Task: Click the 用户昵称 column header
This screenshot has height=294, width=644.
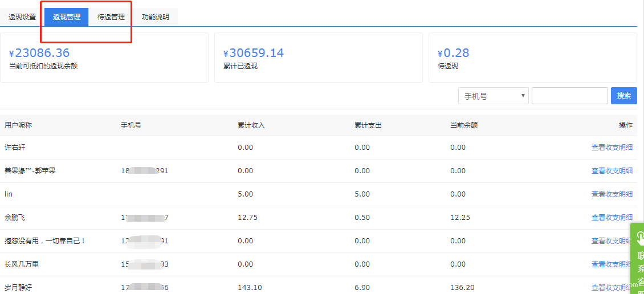Action: tap(18, 125)
